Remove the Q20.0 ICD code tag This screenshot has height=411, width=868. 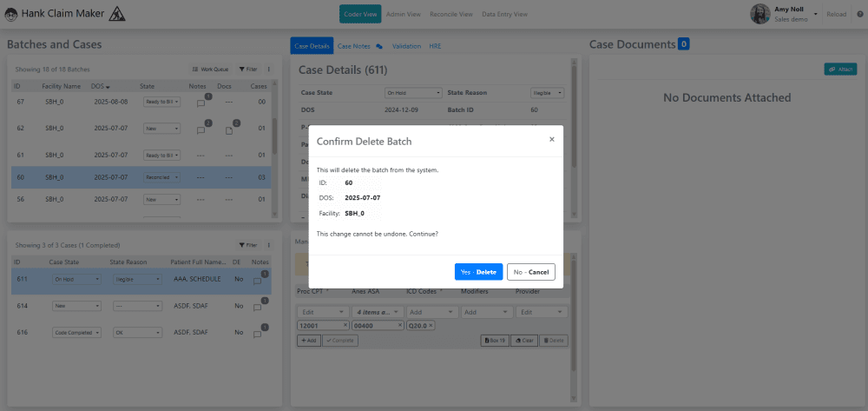(431, 325)
